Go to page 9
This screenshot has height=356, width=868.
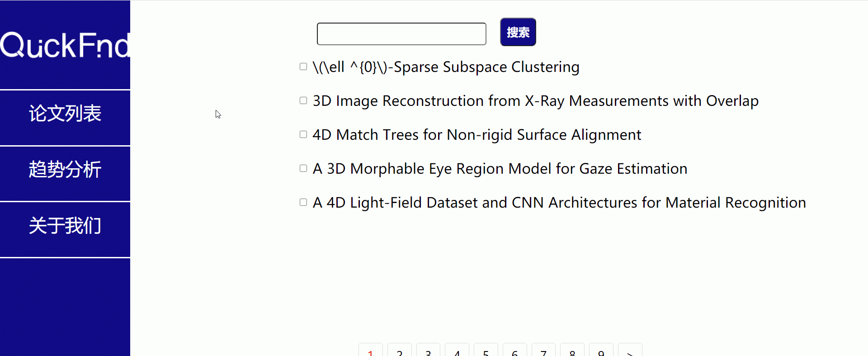pos(601,350)
